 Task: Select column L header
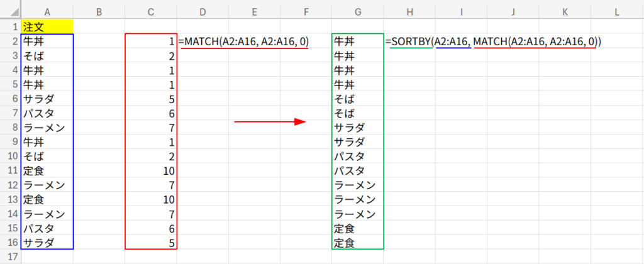pyautogui.click(x=616, y=11)
